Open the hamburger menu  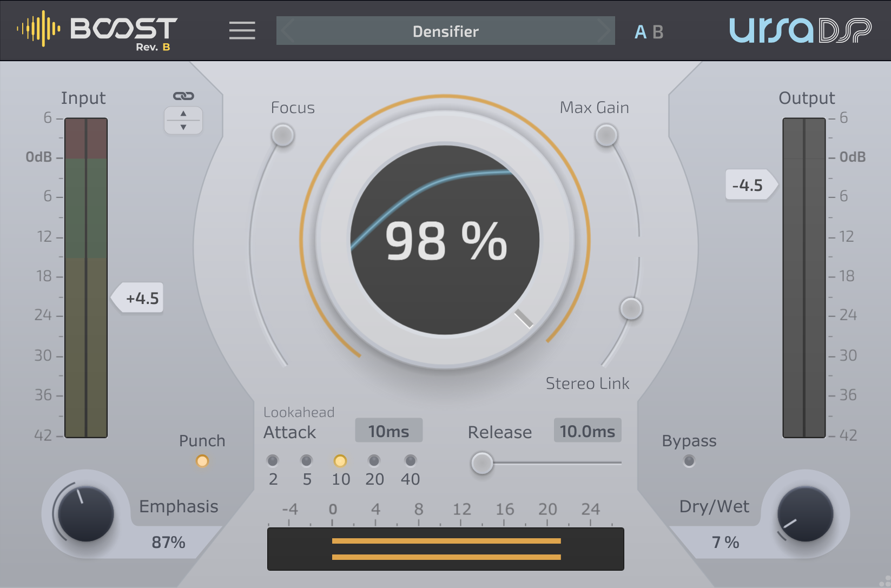tap(242, 30)
